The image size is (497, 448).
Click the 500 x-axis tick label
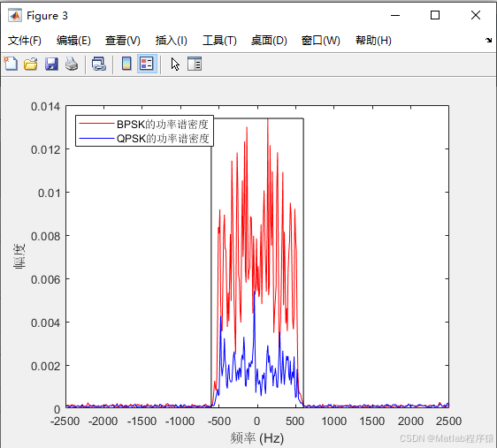[x=295, y=421]
